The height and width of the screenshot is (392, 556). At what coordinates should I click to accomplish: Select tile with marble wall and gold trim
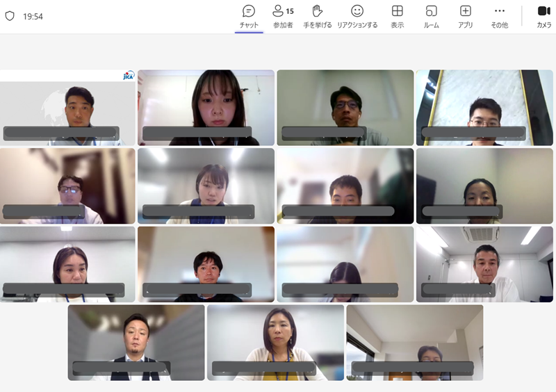[484, 108]
